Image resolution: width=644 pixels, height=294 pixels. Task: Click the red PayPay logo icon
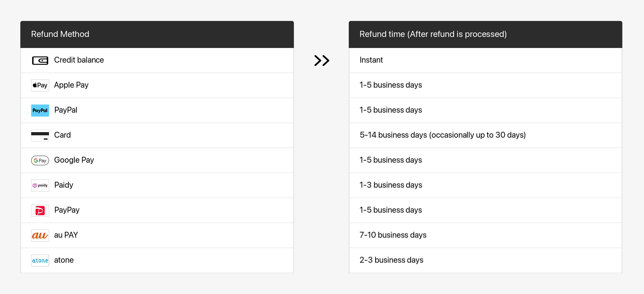point(40,210)
